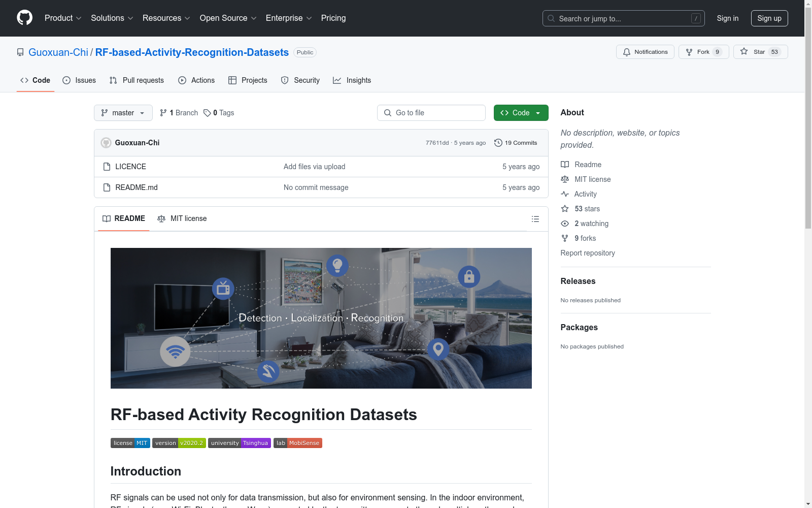Star this repository

[760, 52]
